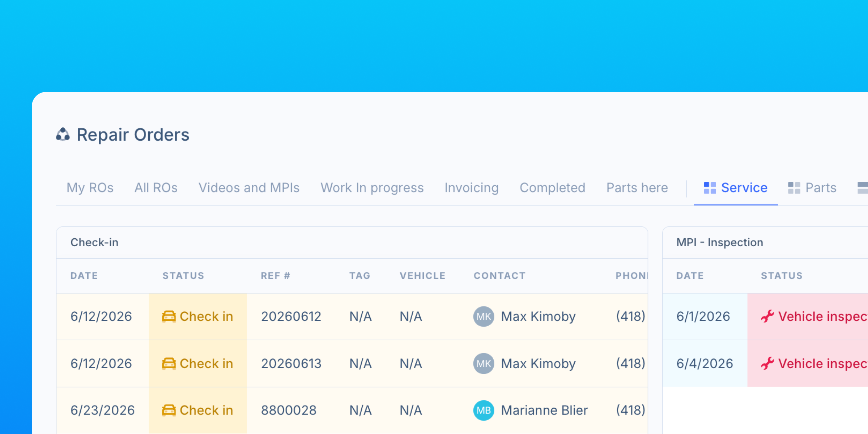The width and height of the screenshot is (868, 434).
Task: Sort by the REF # column header
Action: (x=275, y=276)
